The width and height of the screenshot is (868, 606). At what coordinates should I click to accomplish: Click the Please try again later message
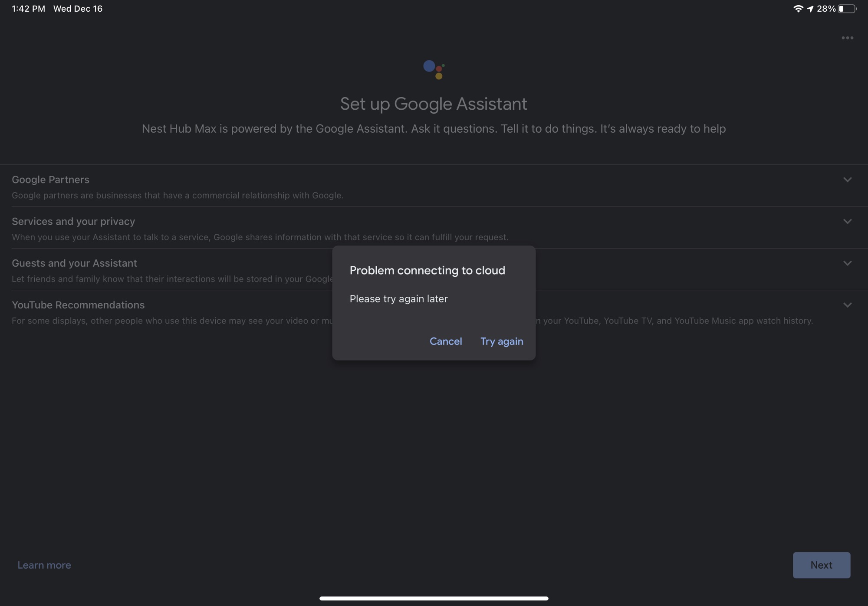[398, 298]
